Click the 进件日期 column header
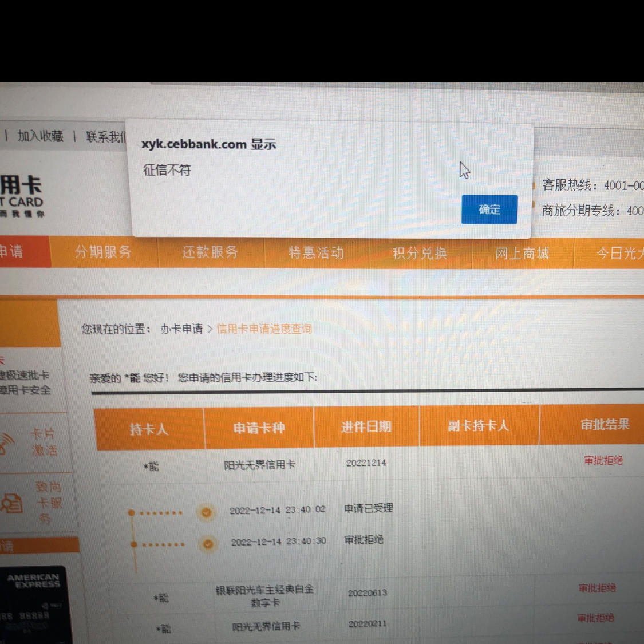Image resolution: width=644 pixels, height=644 pixels. [366, 426]
